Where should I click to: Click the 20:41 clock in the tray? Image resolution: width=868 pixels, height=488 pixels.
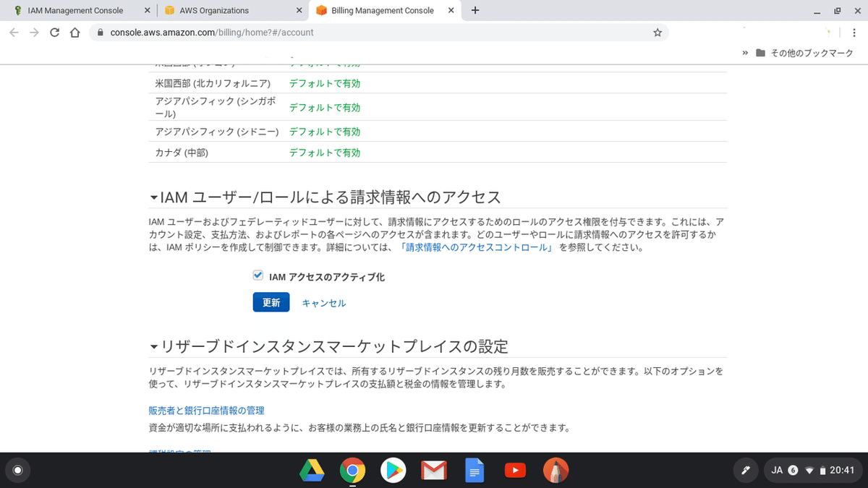[842, 471]
